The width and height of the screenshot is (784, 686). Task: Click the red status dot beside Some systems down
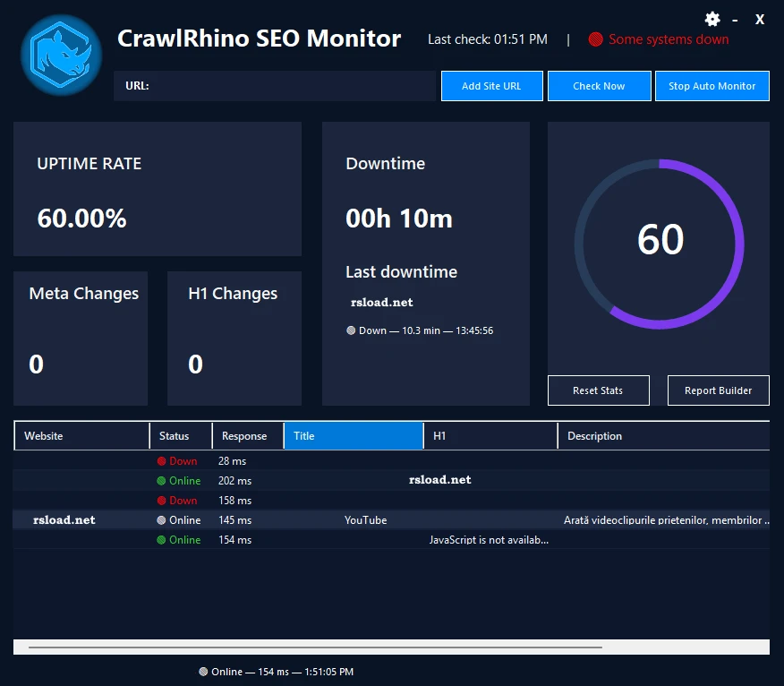(x=595, y=39)
